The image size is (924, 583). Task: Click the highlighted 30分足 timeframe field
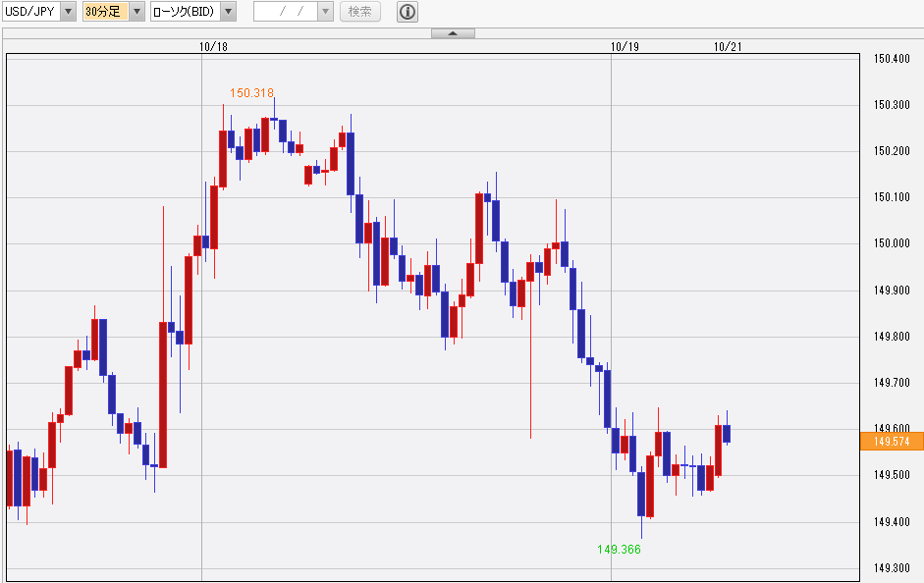click(106, 11)
